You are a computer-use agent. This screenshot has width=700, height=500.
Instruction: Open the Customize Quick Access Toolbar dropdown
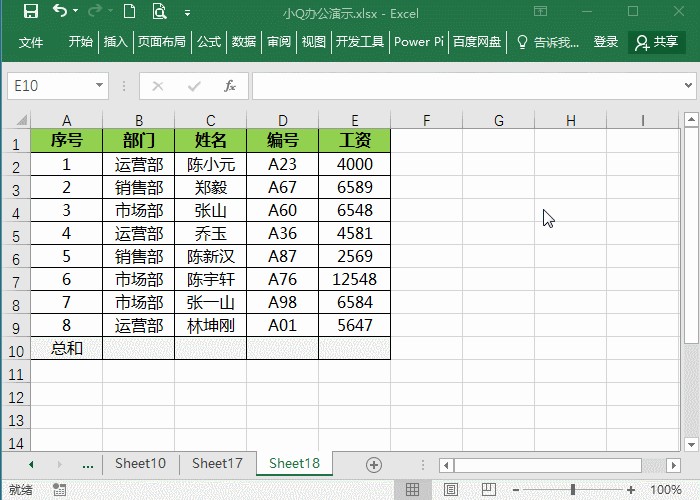(x=188, y=12)
